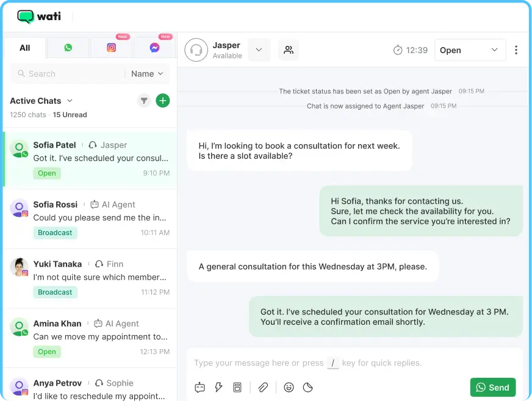This screenshot has width=532, height=401.
Task: Click the message input field
Action: pos(354,363)
